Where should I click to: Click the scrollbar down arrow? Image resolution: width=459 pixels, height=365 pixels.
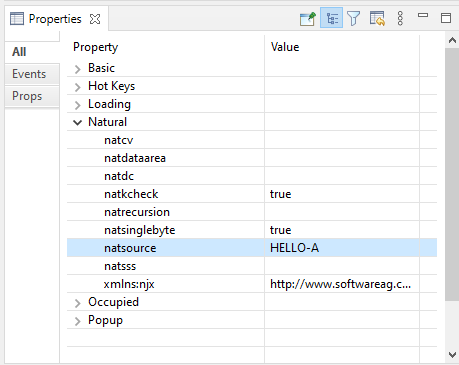[x=452, y=355]
